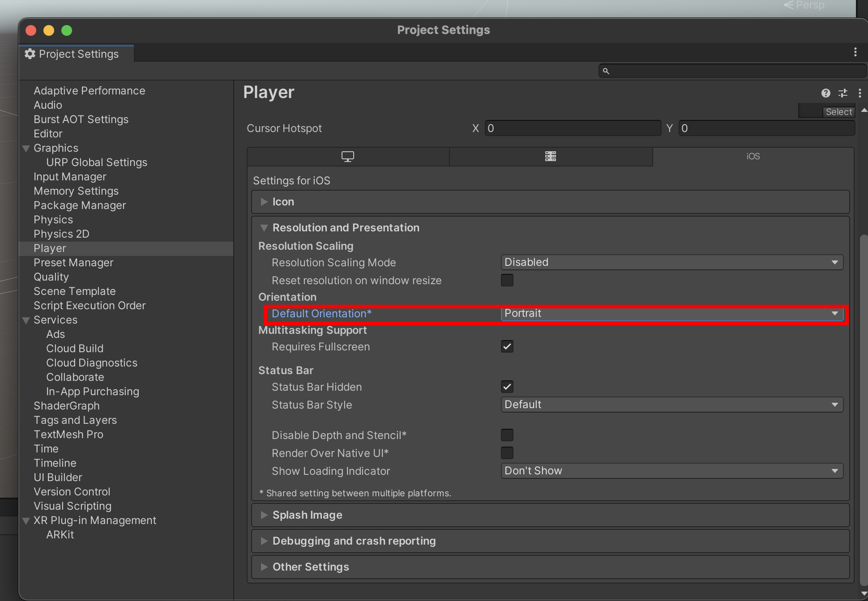Click the gear icon on Project Settings tab
The height and width of the screenshot is (601, 868).
click(30, 54)
